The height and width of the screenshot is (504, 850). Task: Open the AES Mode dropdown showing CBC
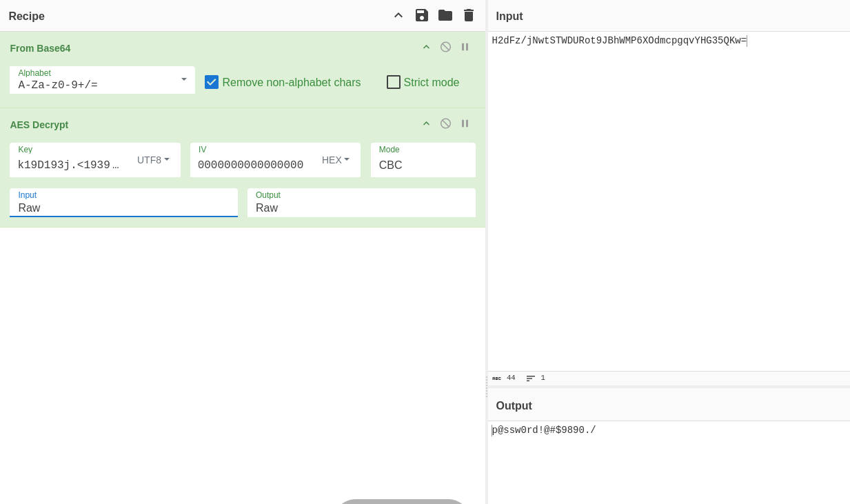point(423,160)
